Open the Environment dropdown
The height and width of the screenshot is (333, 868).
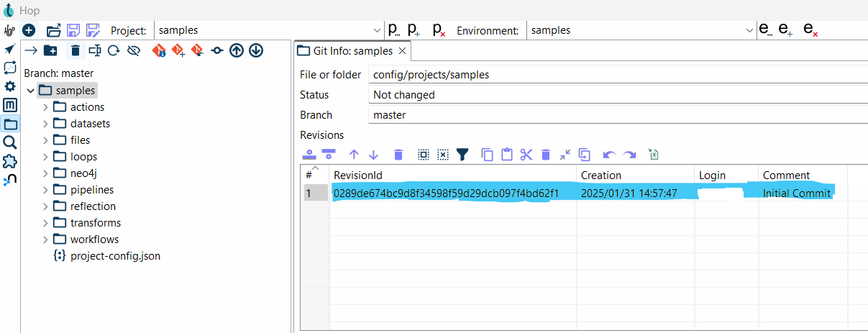[x=749, y=30]
